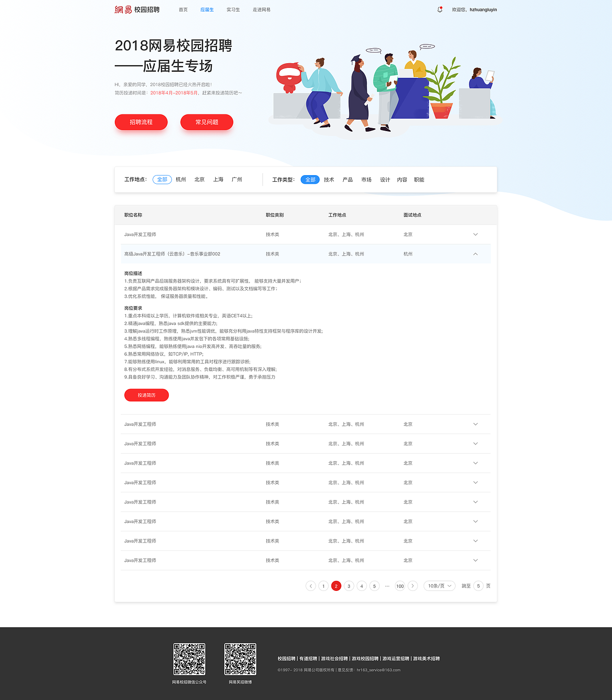Filter job type by 内容
612x700 pixels.
pyautogui.click(x=402, y=180)
